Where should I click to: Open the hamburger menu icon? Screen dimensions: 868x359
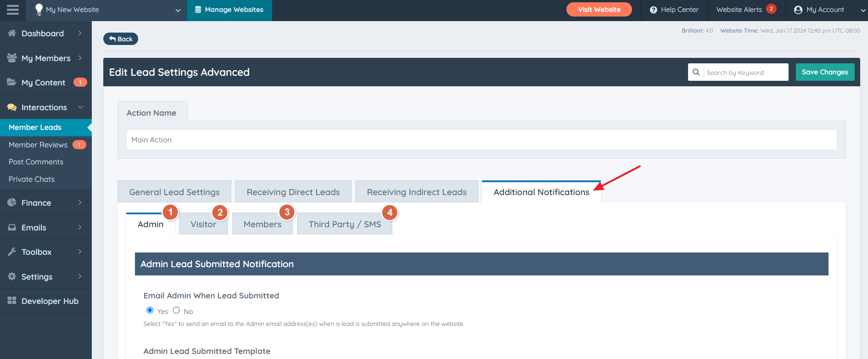tap(13, 10)
